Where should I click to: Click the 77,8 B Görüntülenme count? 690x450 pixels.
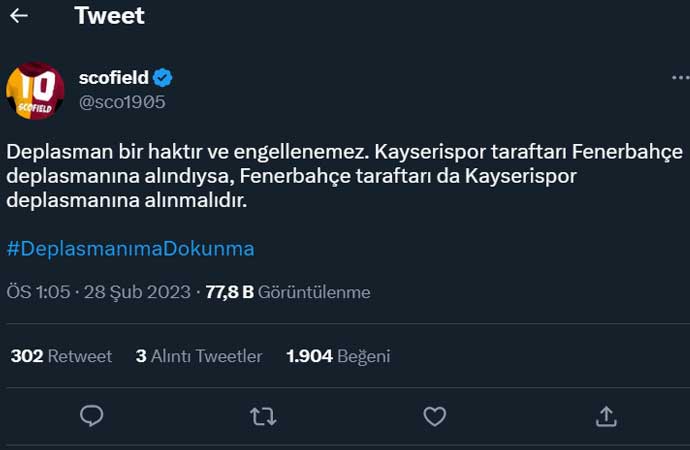click(x=288, y=292)
